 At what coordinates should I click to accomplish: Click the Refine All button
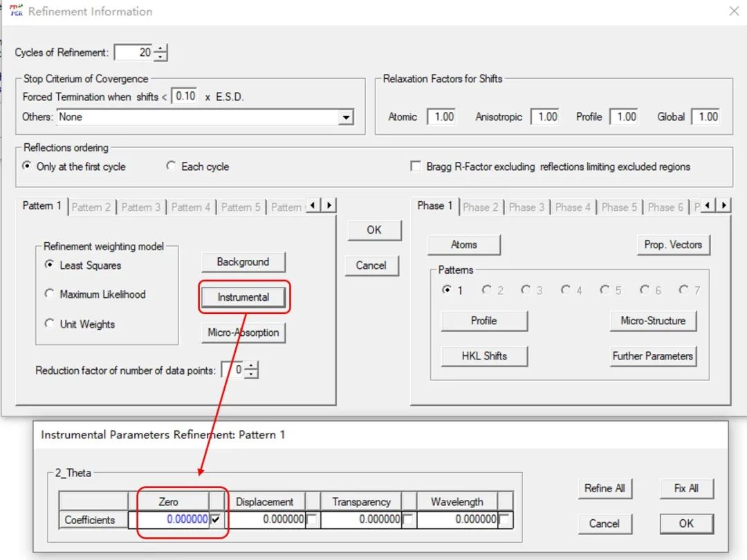[604, 488]
